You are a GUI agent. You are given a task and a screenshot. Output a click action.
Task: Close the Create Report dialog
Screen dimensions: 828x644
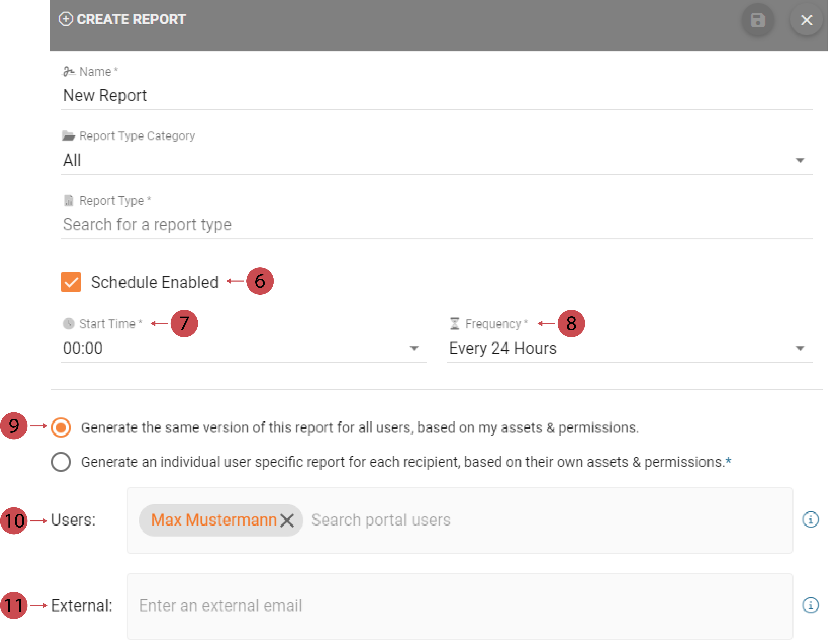pyautogui.click(x=806, y=20)
